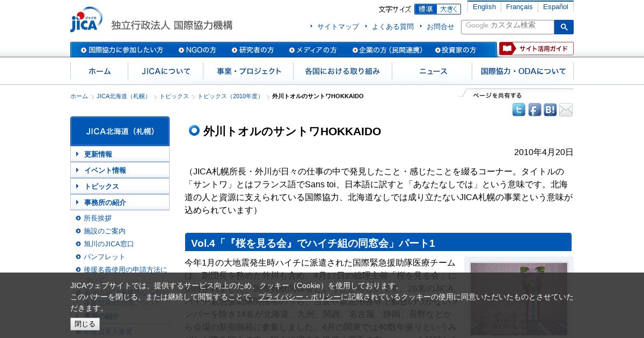Open ニュース main tab

click(432, 71)
